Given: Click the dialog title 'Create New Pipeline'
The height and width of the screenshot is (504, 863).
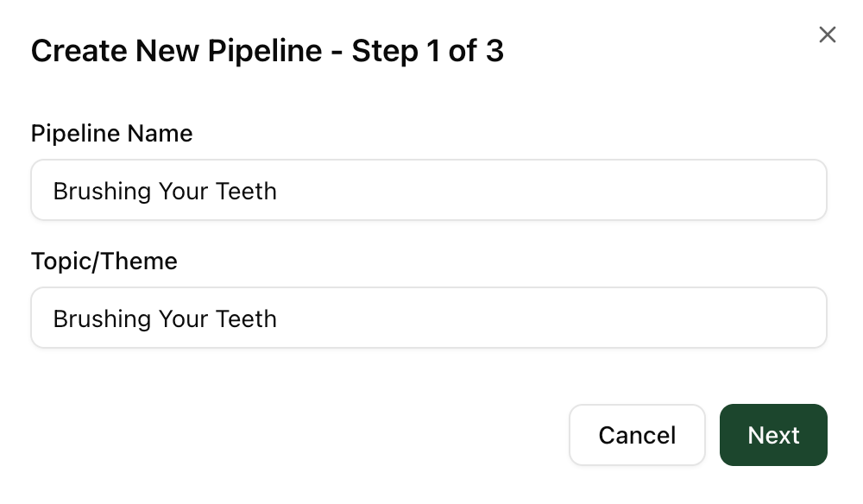Looking at the screenshot, I should [x=176, y=51].
